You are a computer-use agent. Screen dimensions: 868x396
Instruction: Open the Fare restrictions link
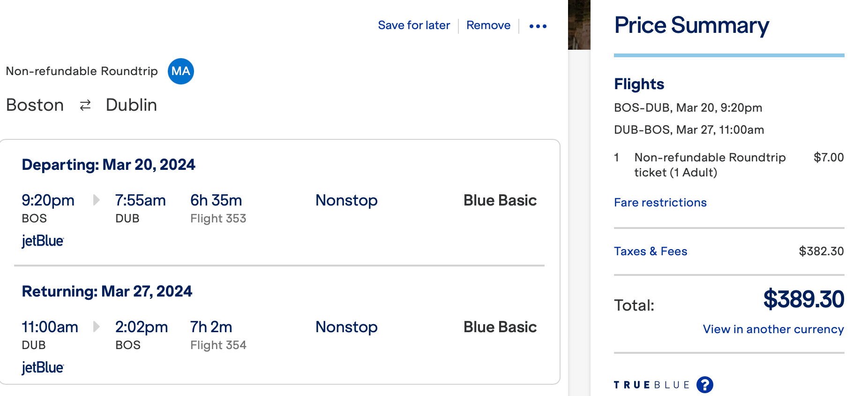pyautogui.click(x=660, y=203)
